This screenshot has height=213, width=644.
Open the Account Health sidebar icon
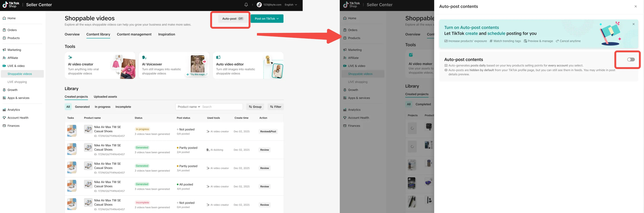[x=4, y=118]
